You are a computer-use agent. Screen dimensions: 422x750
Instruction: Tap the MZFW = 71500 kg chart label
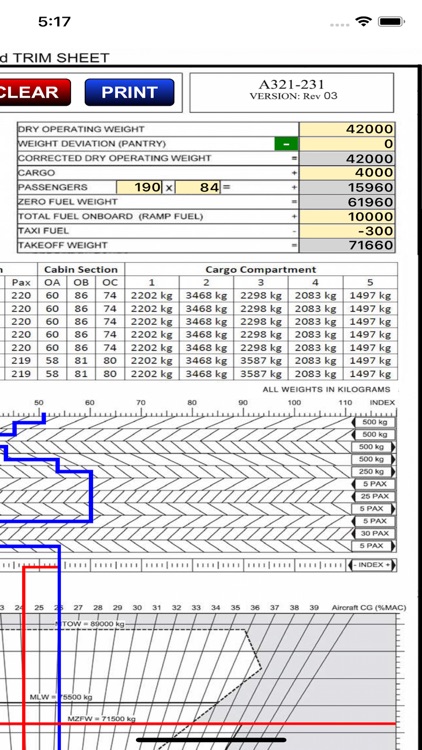point(101,718)
